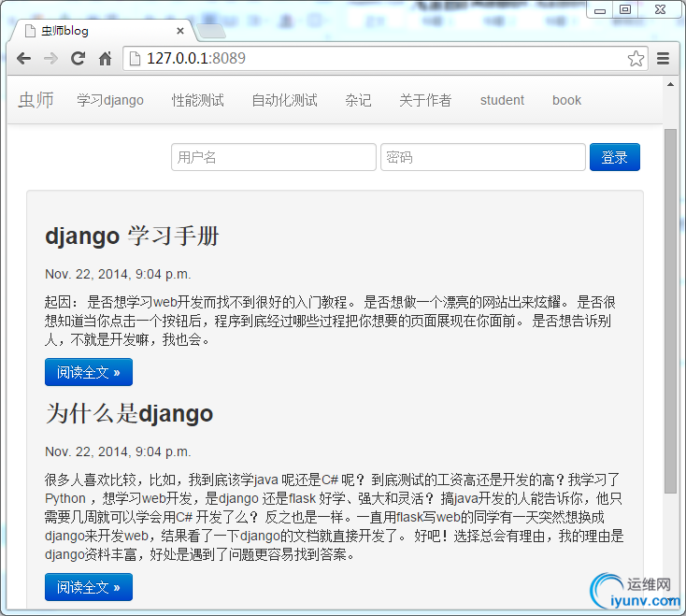The height and width of the screenshot is (616, 686).
Task: Open the book nav item
Action: tap(566, 100)
